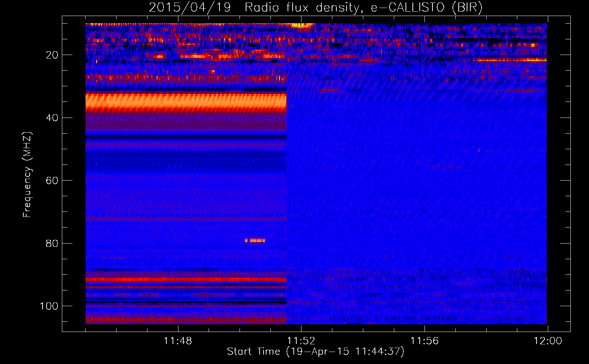Click the '11:52' time tick label
Viewport: 589px width, 364px height.
(301, 341)
